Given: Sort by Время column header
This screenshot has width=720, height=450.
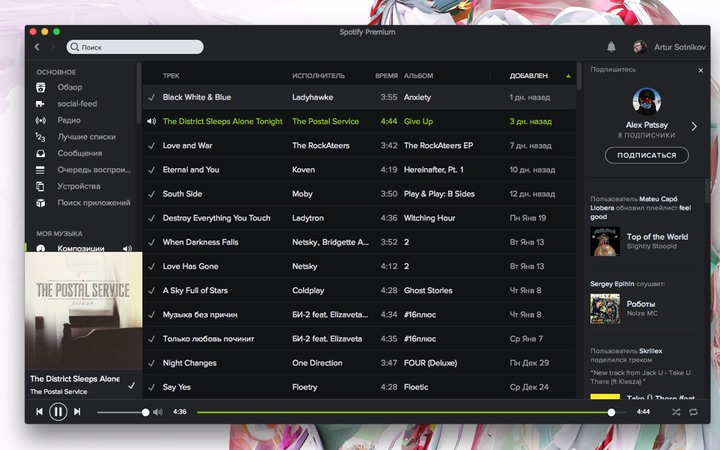Looking at the screenshot, I should 386,76.
